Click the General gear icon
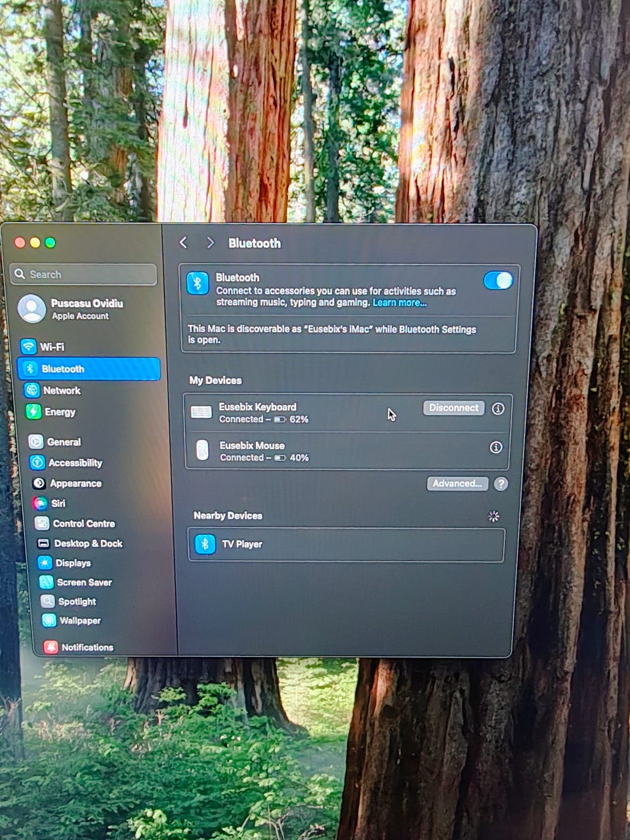Screen dimensions: 630x840 tap(36, 442)
